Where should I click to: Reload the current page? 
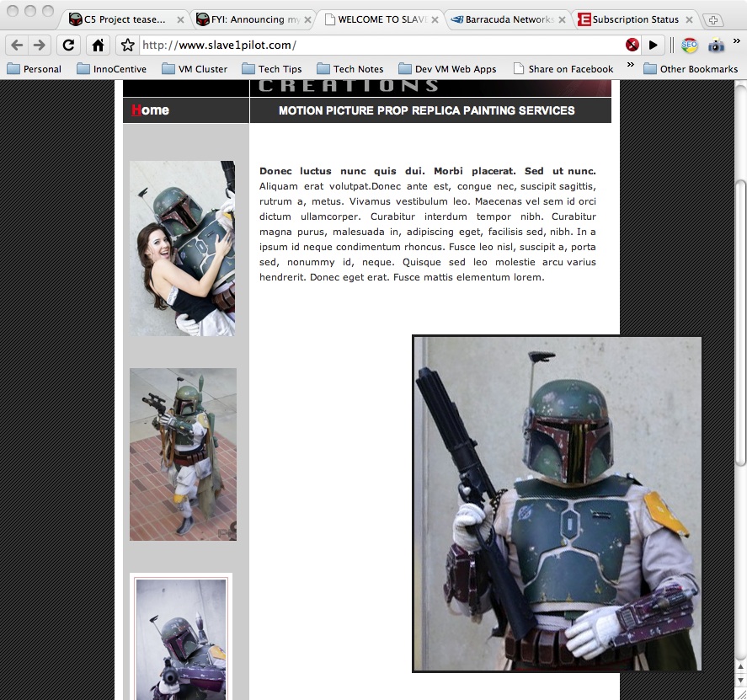pyautogui.click(x=69, y=45)
